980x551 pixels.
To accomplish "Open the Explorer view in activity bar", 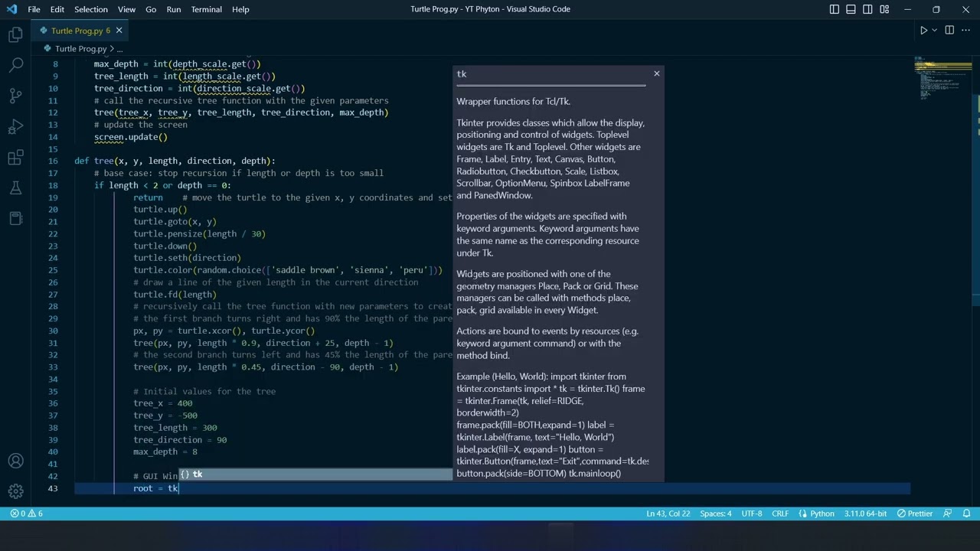I will tap(15, 34).
